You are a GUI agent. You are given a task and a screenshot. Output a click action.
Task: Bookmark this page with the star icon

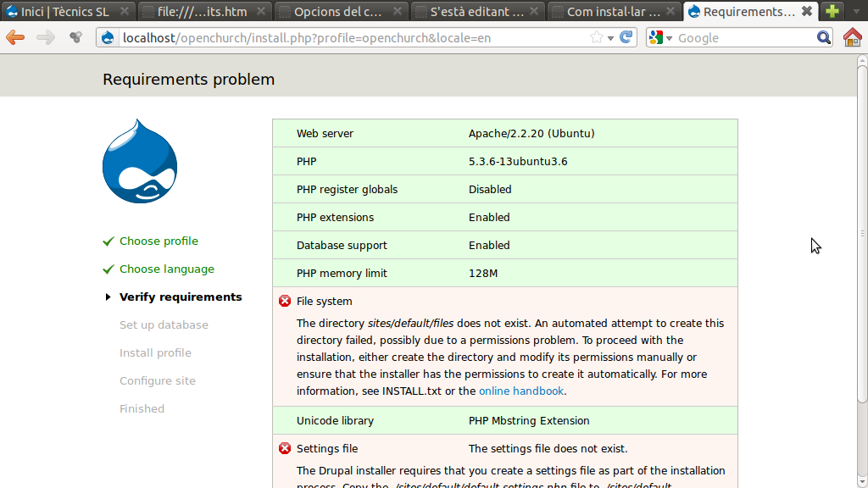click(x=597, y=37)
